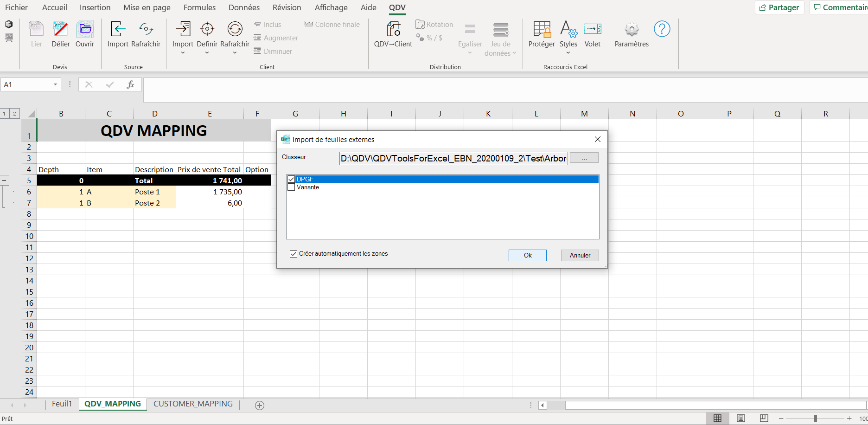
Task: Click the insert function fx icon
Action: [x=131, y=84]
